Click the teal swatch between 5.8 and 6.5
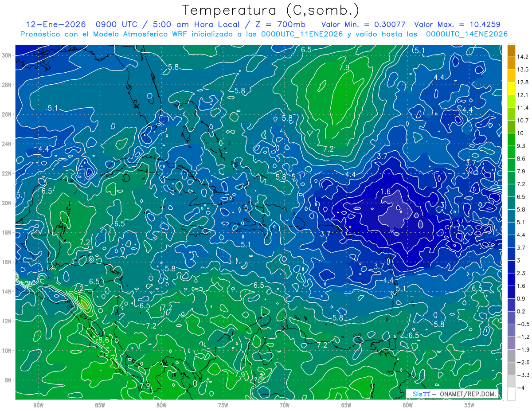Viewport: 532px width, 411px height. click(511, 203)
